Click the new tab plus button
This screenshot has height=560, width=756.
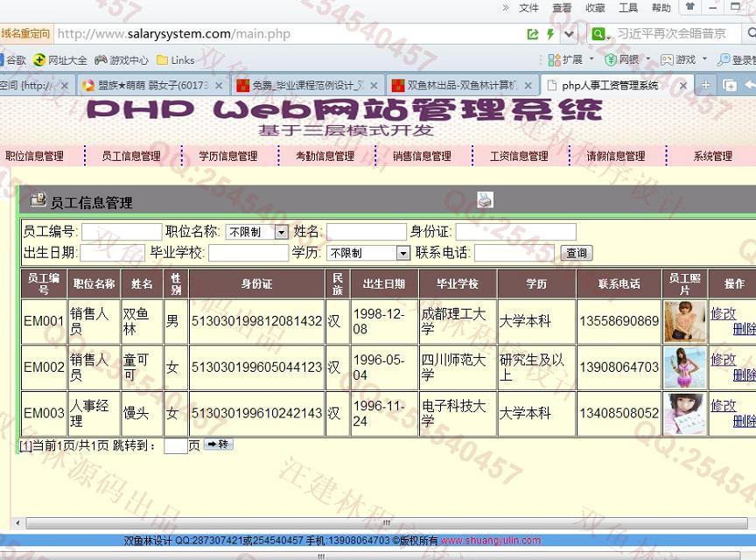[x=705, y=85]
